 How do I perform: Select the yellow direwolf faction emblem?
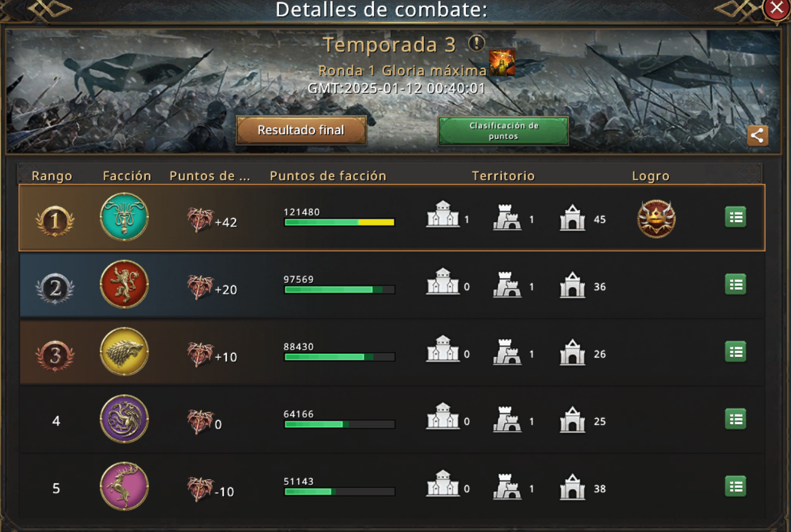point(124,352)
